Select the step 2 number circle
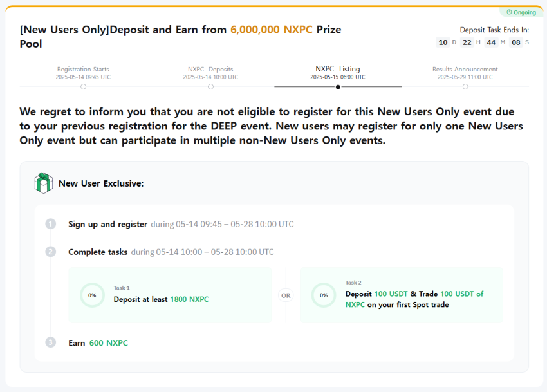Screen dimensions: 547x392 [x=51, y=252]
